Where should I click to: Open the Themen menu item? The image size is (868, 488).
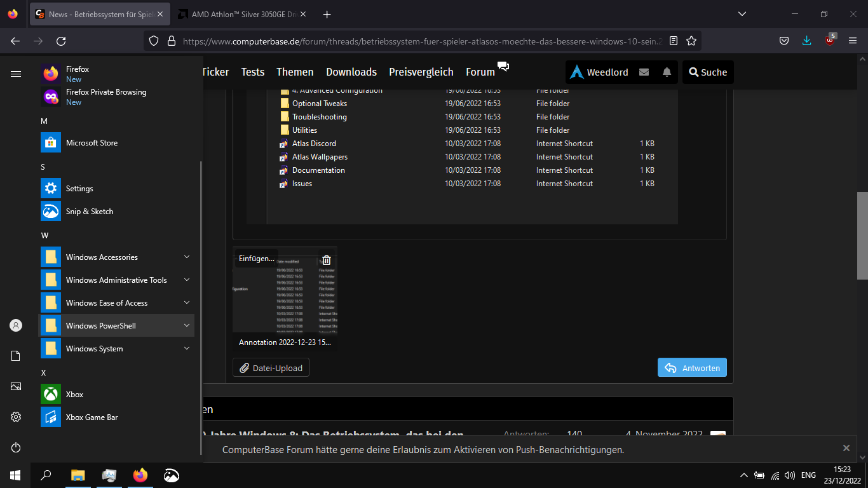tap(295, 72)
